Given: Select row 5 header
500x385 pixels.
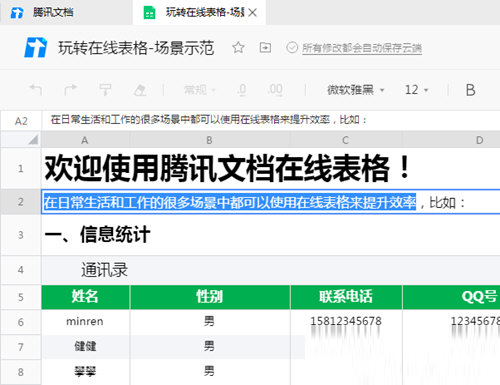Looking at the screenshot, I should [x=21, y=297].
